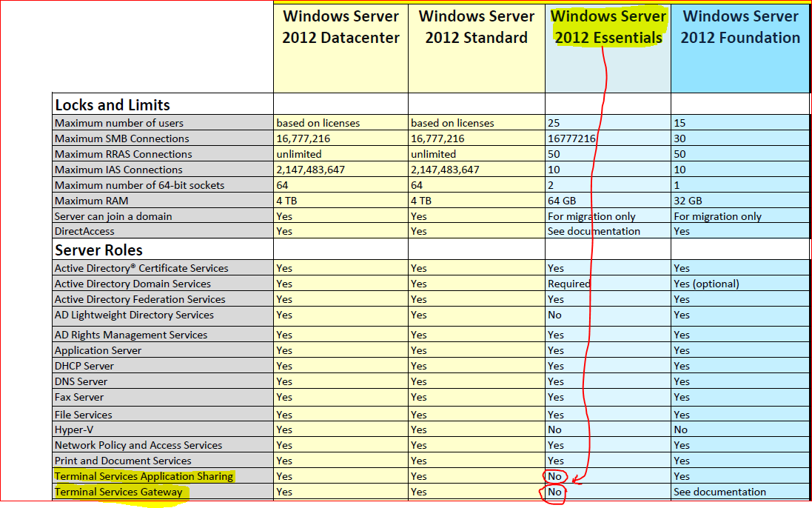Click the Hyper-V row label
This screenshot has width=812, height=508.
74,430
